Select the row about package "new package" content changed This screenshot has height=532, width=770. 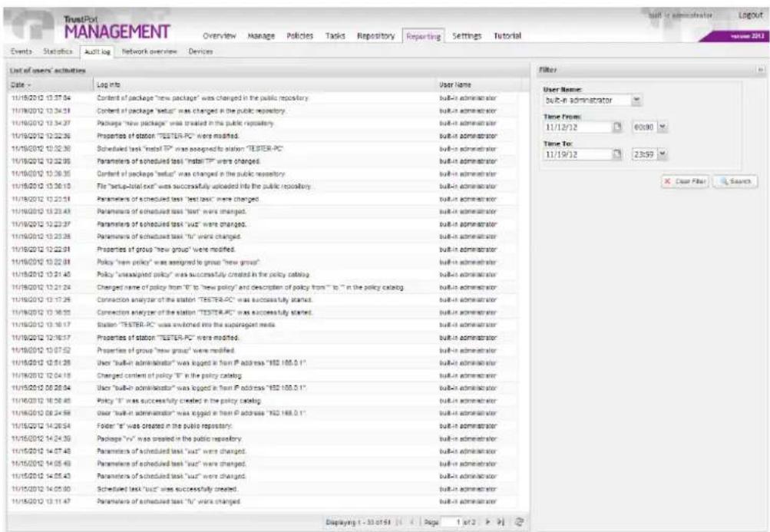263,97
